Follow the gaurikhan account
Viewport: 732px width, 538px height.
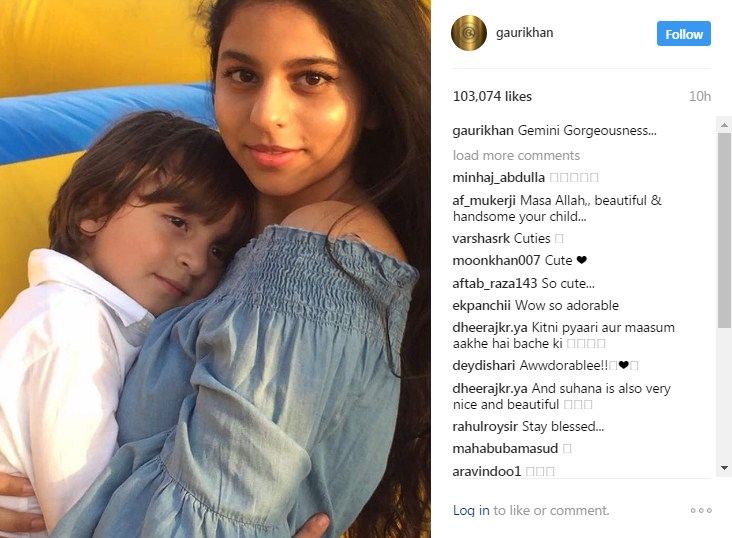[683, 34]
